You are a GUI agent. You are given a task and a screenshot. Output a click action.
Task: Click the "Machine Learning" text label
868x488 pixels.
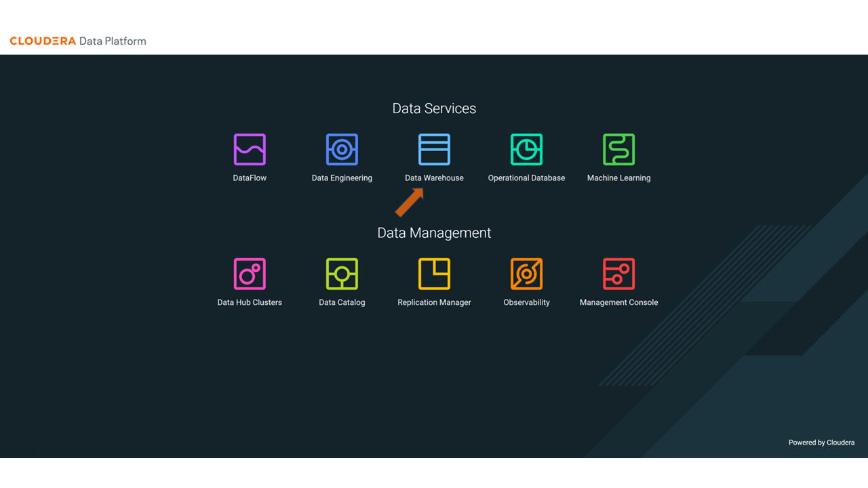pos(618,178)
